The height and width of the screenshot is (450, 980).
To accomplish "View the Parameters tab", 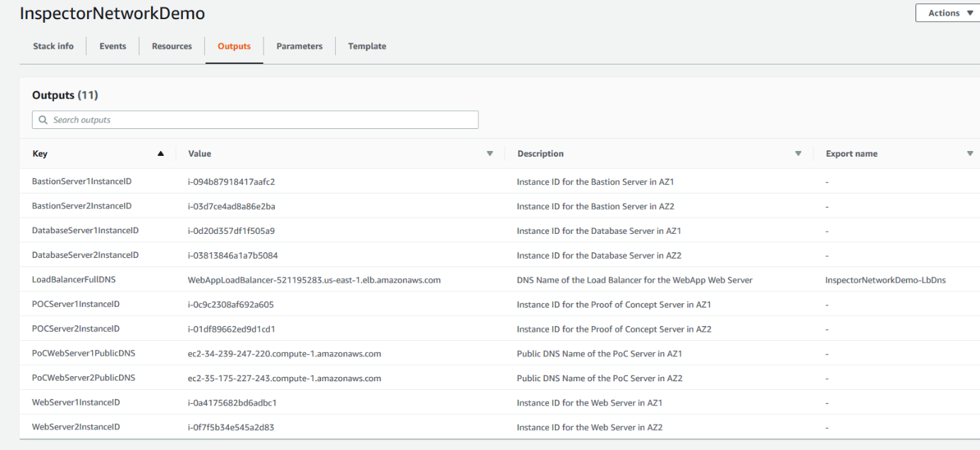I will tap(299, 46).
